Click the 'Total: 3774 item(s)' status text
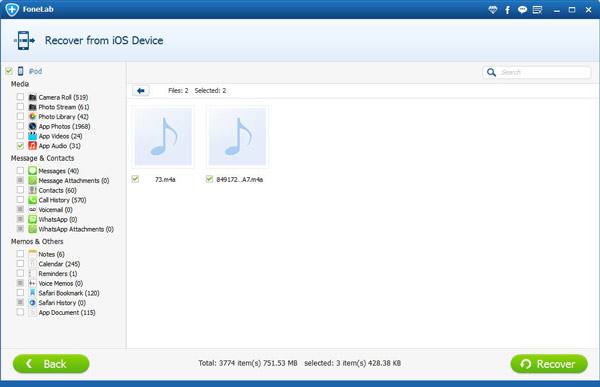Screen dimensions: 600x387 tap(248, 363)
